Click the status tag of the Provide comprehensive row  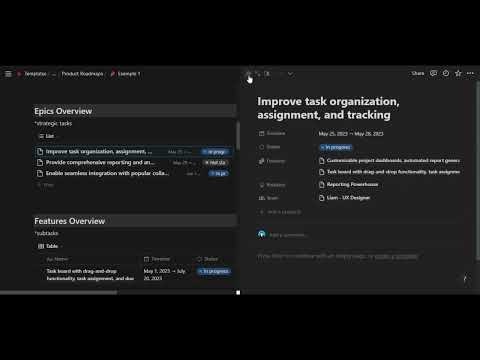[x=216, y=163]
